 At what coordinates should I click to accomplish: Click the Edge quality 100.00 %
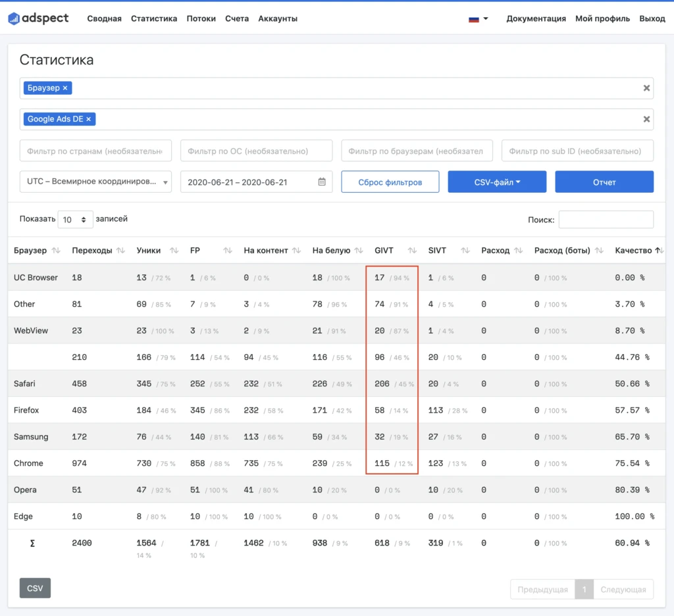(635, 516)
